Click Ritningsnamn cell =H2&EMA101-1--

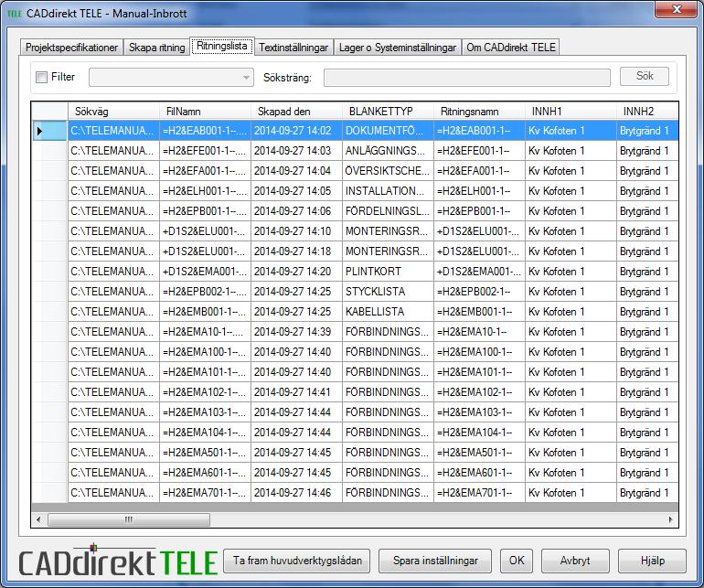tap(479, 372)
